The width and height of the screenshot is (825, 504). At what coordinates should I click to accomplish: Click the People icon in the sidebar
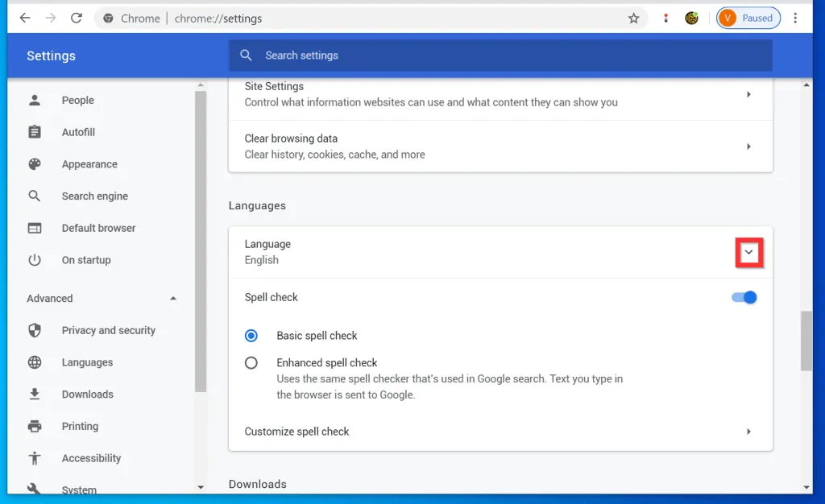35,101
